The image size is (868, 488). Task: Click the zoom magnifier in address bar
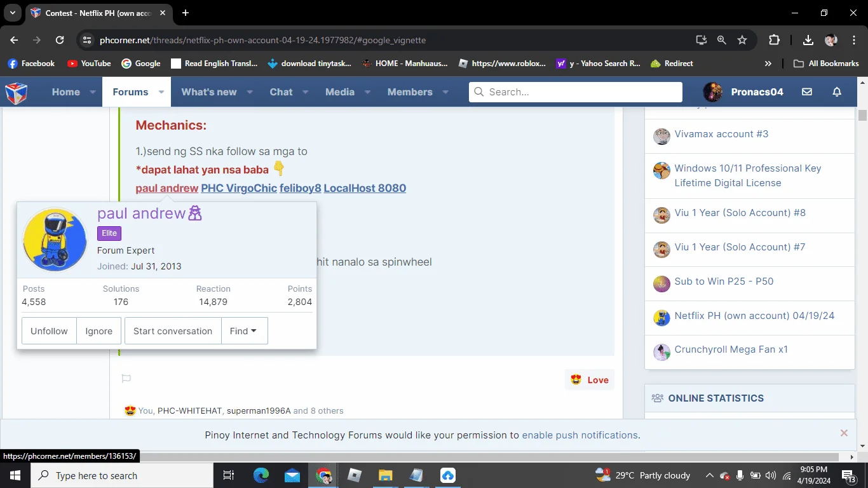coord(722,40)
